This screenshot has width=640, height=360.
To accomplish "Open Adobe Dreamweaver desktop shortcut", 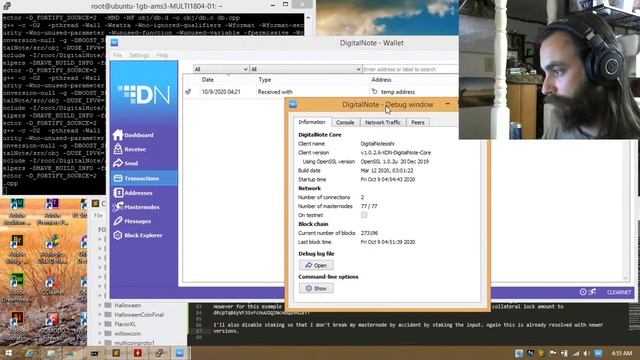I will pyautogui.click(x=17, y=287).
